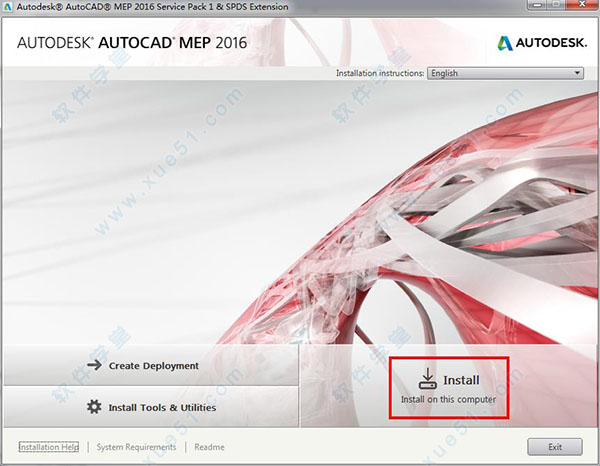Click the 'Installation instructions:' label

(x=379, y=73)
